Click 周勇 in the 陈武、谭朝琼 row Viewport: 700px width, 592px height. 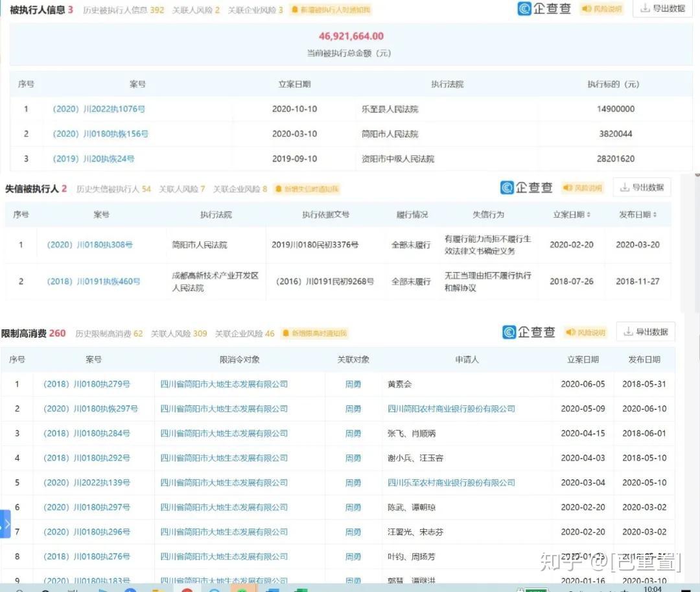click(353, 507)
